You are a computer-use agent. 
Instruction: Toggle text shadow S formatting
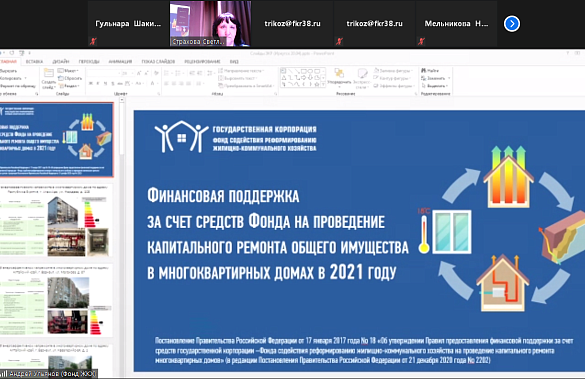click(113, 84)
